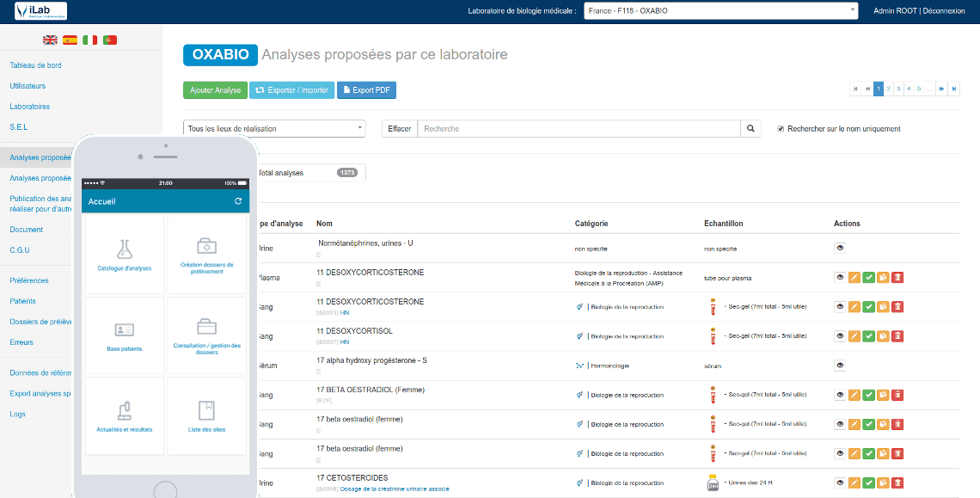980x498 pixels.
Task: Go to the last page of results
Action: point(954,89)
